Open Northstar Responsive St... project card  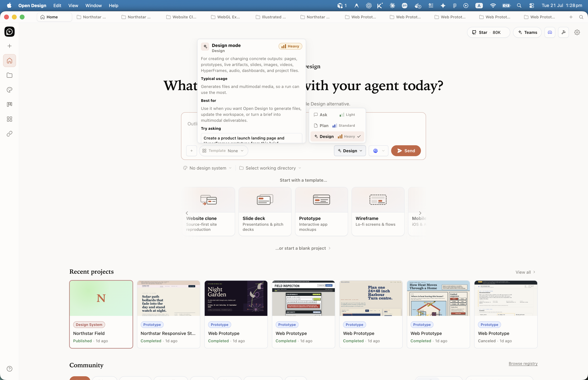[168, 314]
